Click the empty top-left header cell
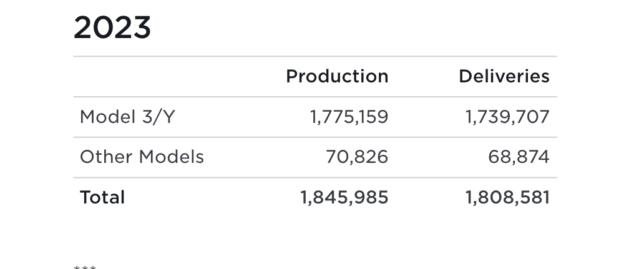 point(153,76)
